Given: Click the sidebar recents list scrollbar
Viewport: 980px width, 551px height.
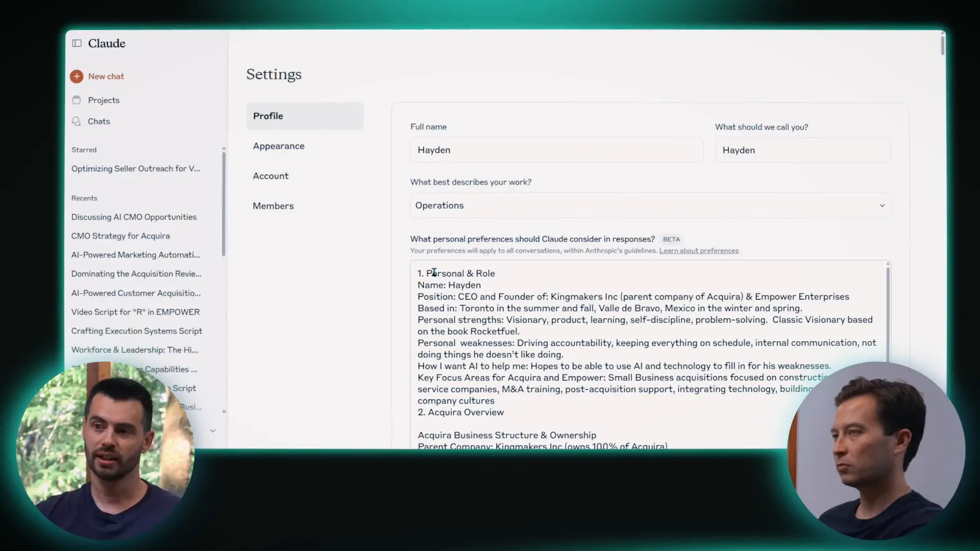Looking at the screenshot, I should [224, 204].
